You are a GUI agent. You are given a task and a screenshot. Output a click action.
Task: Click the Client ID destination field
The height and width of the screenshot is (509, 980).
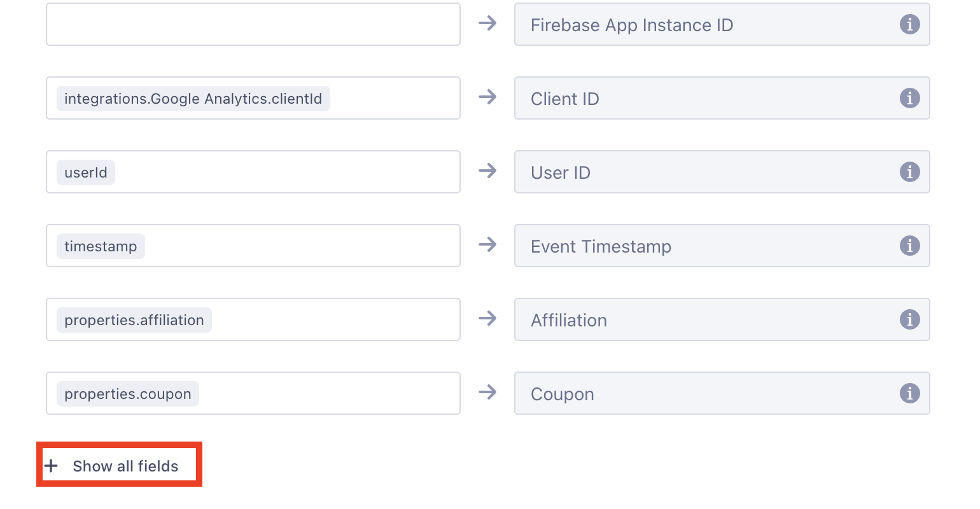tap(722, 98)
